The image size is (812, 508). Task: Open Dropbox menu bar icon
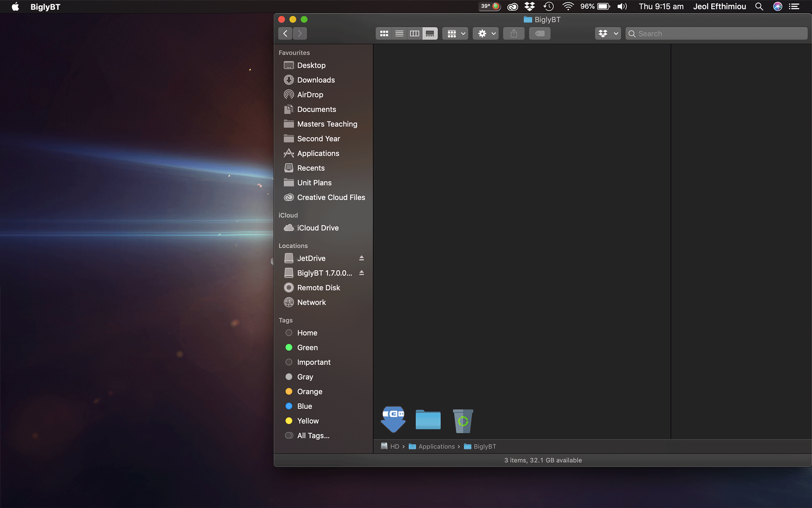529,7
